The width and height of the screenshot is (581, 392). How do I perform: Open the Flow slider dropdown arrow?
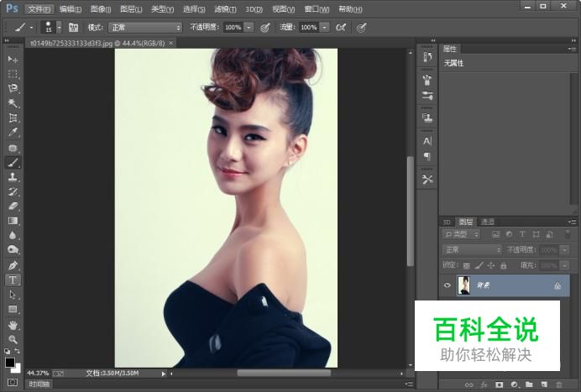pyautogui.click(x=325, y=28)
